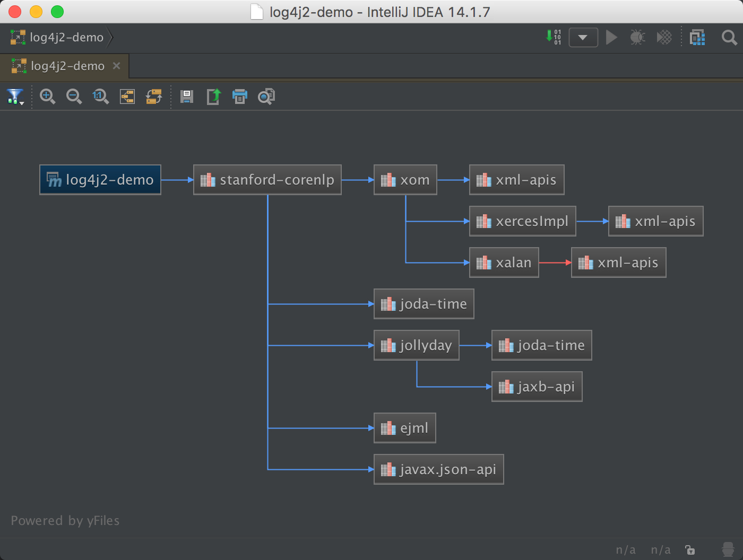The image size is (743, 560).
Task: Zoom in on the dependency diagram
Action: coord(47,97)
